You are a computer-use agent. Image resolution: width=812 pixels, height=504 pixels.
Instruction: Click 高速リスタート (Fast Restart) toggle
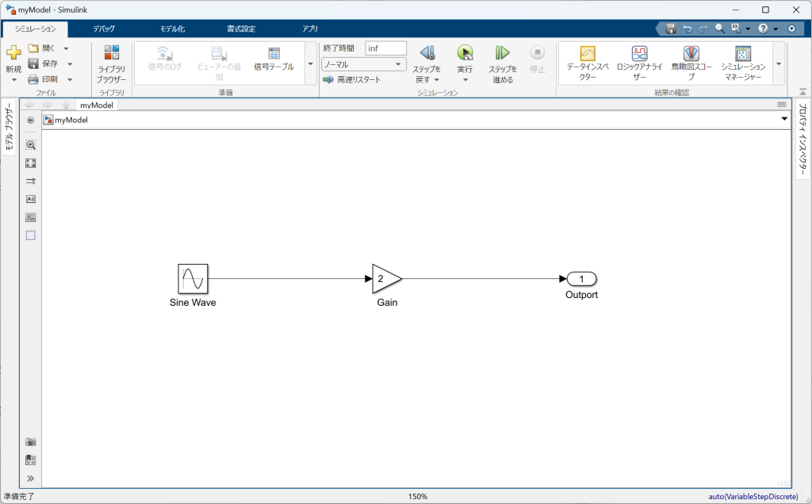352,80
